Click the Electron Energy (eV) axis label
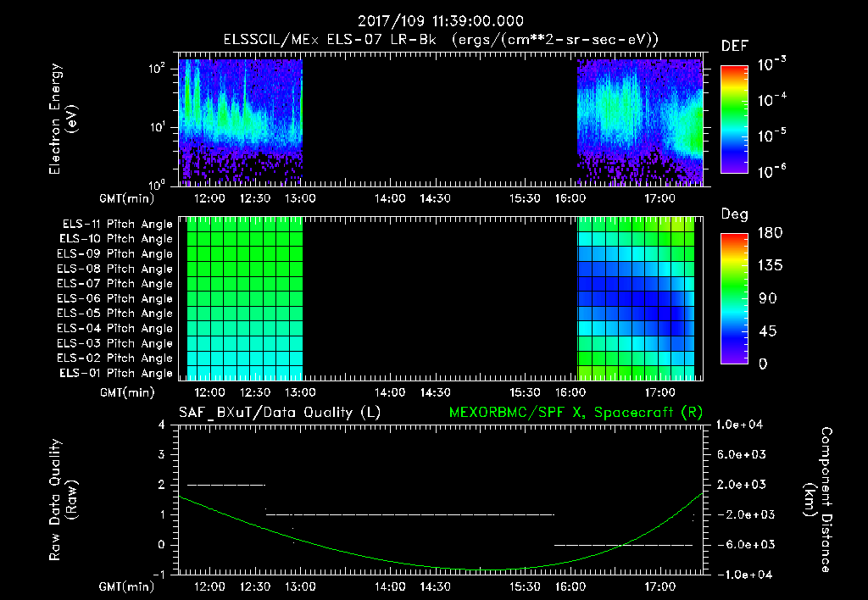The width and height of the screenshot is (868, 600). 63,119
